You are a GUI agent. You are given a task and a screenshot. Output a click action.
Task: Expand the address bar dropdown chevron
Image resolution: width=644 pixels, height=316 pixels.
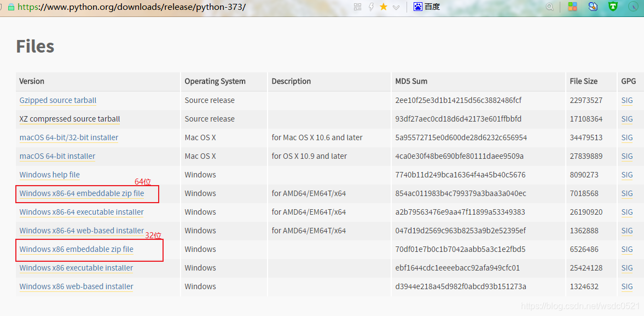point(396,7)
